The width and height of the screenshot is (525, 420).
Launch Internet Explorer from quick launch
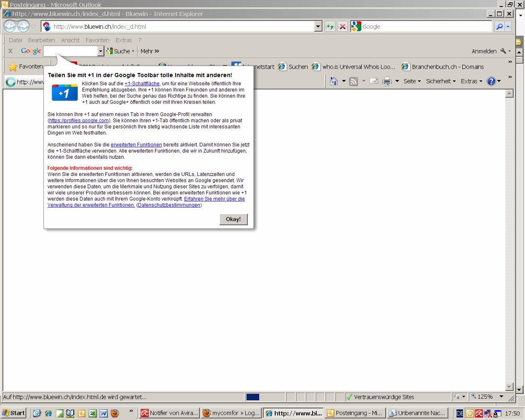(x=48, y=413)
